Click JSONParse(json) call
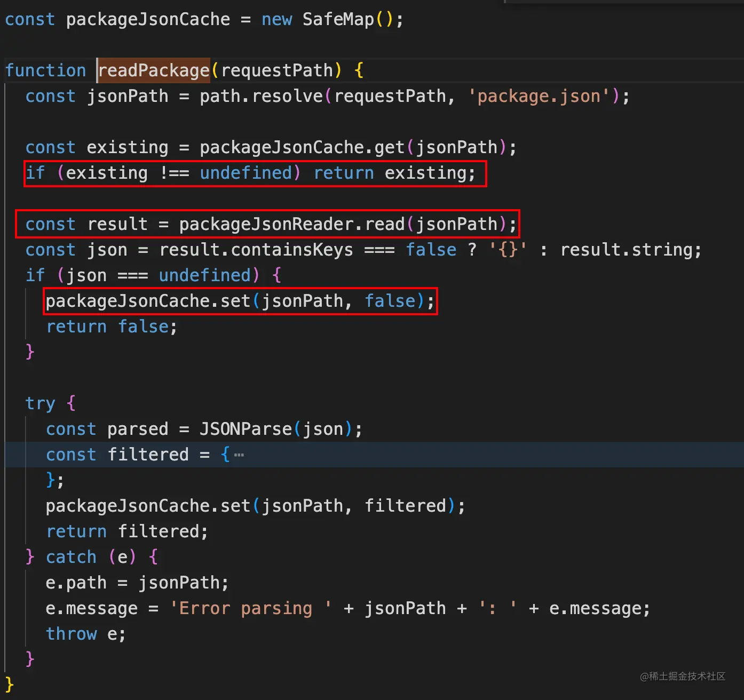Viewport: 744px width, 700px height. coord(276,429)
